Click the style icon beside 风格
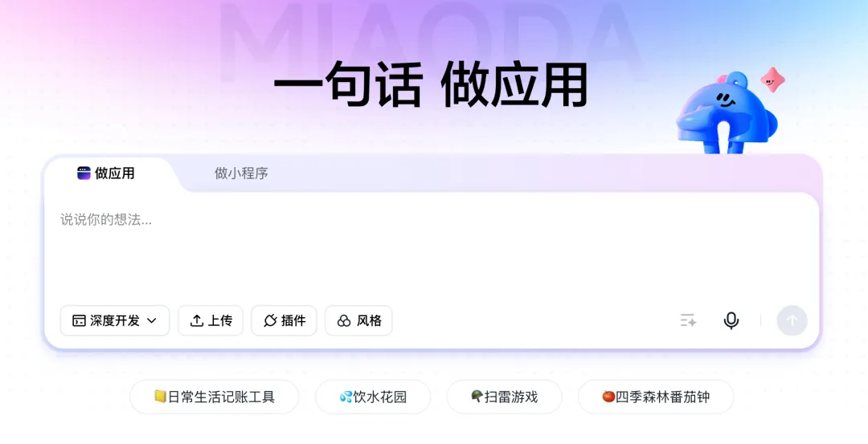 [344, 320]
